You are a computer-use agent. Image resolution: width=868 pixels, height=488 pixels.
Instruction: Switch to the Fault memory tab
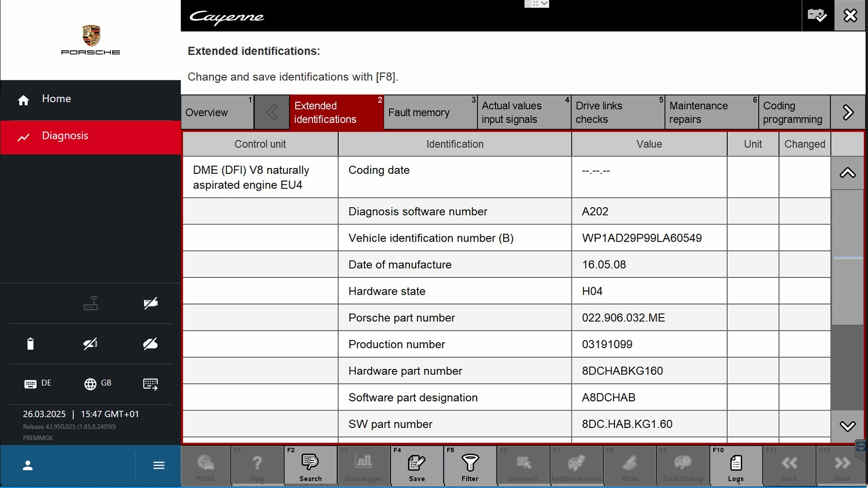point(431,112)
